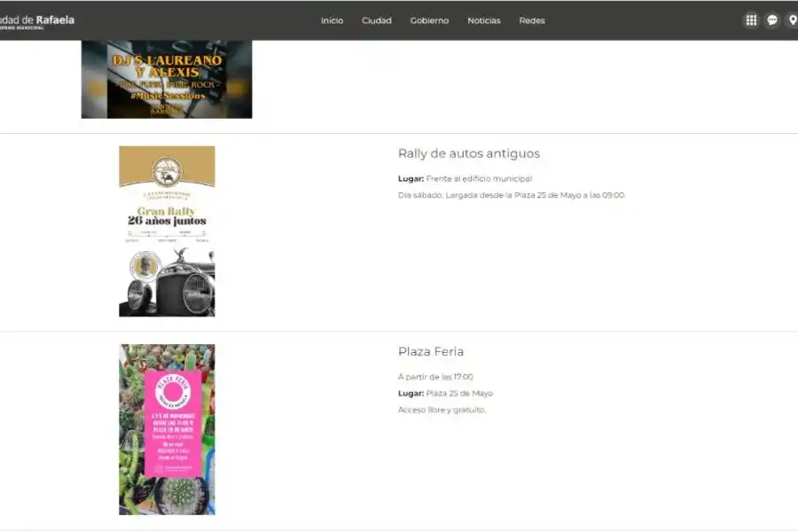Open the apps grid icon in header
Viewport: 798px width, 532px height.
click(751, 20)
